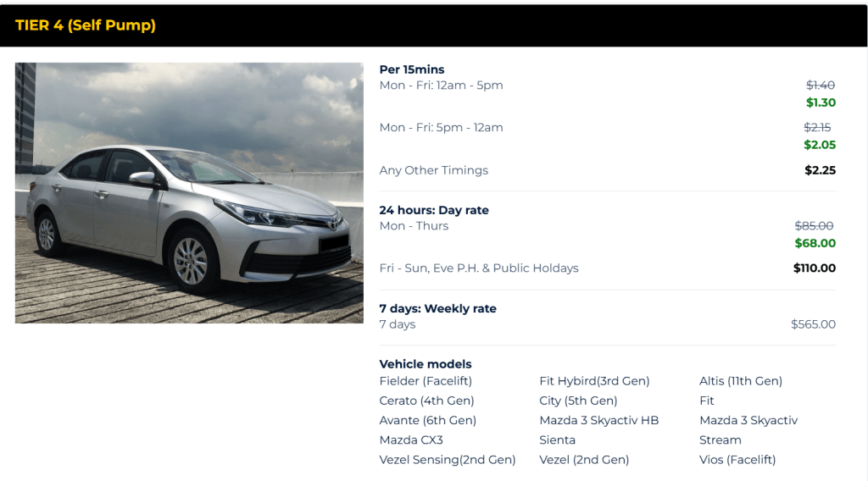This screenshot has width=868, height=481.
Task: Click the silver Toyota car photo
Action: pos(189,193)
